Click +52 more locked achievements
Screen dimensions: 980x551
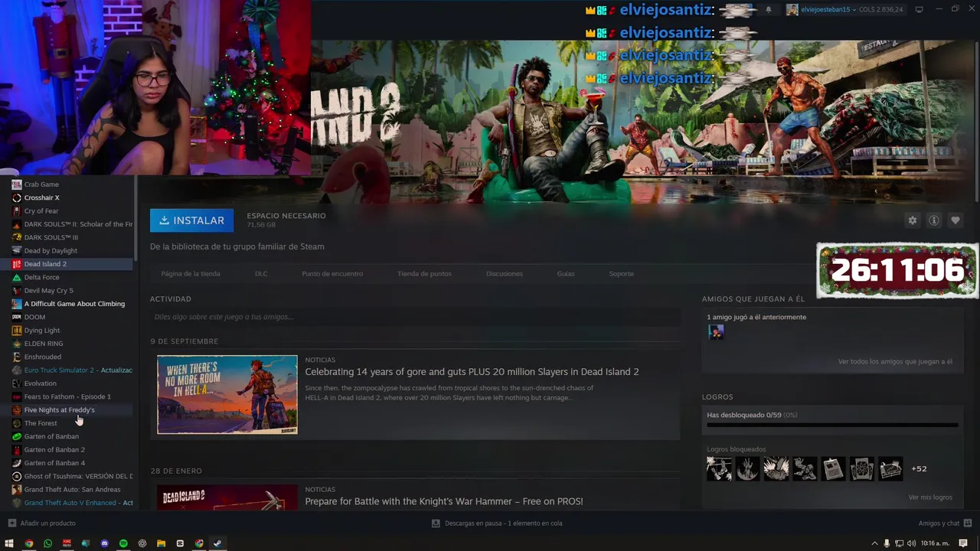[x=919, y=468]
